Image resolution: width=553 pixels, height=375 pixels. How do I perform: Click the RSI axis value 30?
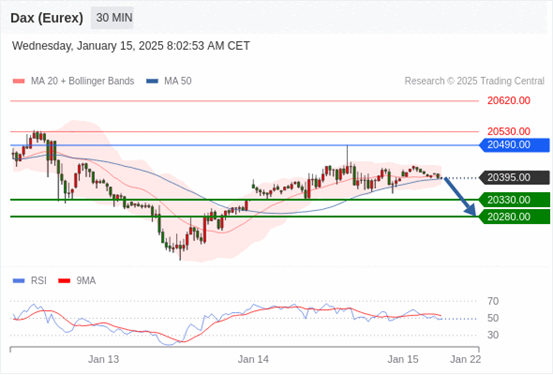(x=493, y=335)
